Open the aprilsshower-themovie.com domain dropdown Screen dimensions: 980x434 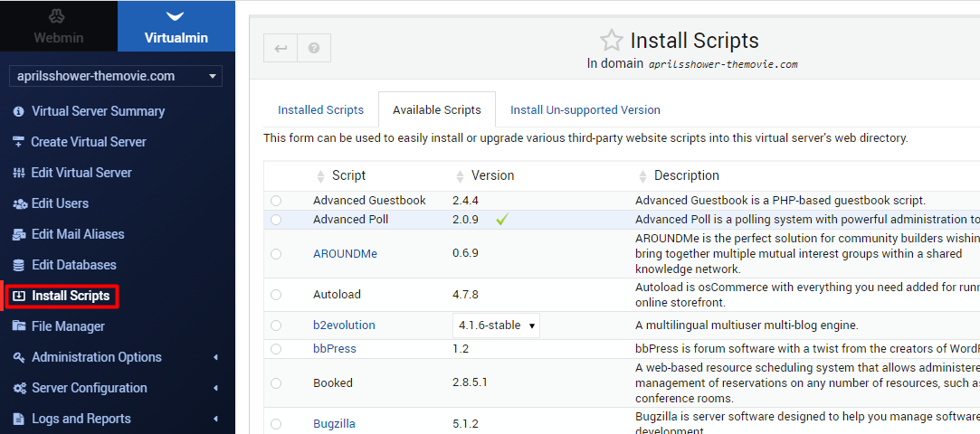pyautogui.click(x=116, y=76)
